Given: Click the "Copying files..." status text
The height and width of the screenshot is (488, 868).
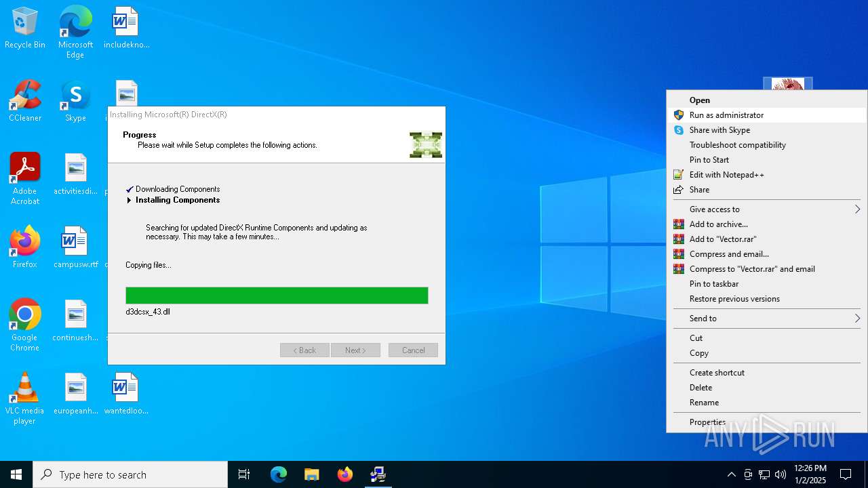Looking at the screenshot, I should (149, 265).
